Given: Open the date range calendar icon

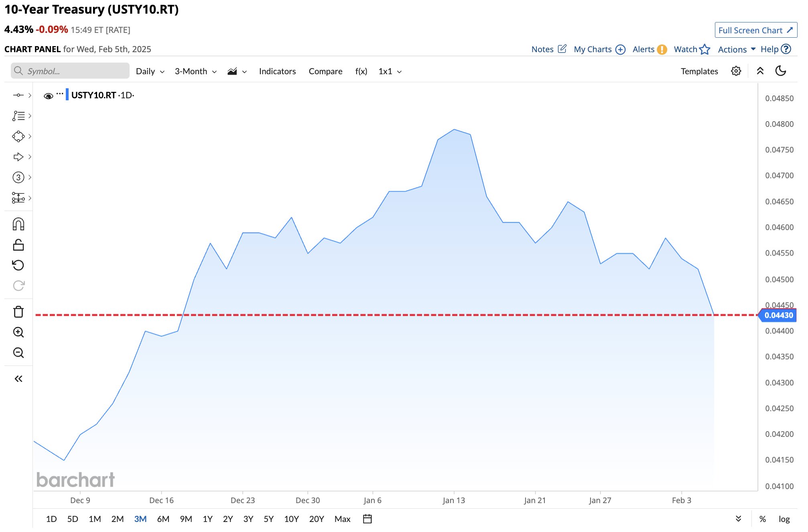Looking at the screenshot, I should pyautogui.click(x=367, y=519).
